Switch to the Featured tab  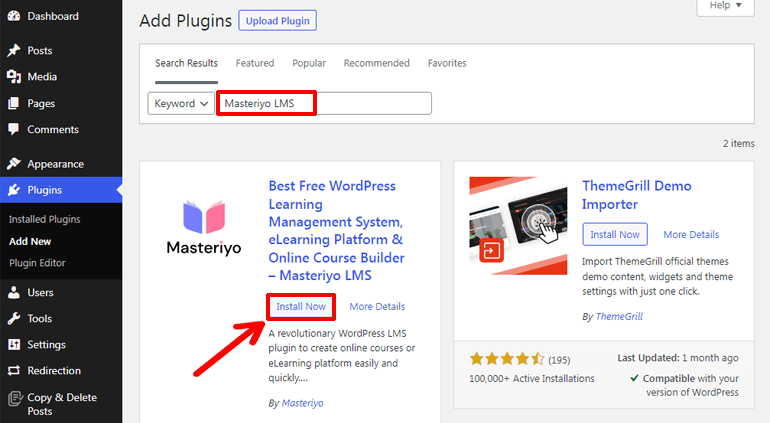pos(254,63)
